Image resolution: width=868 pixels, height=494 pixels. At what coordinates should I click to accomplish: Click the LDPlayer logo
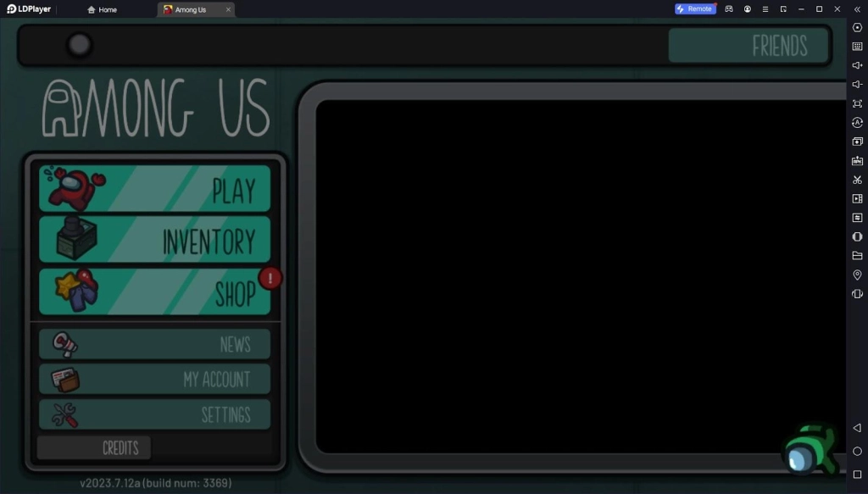click(x=29, y=8)
